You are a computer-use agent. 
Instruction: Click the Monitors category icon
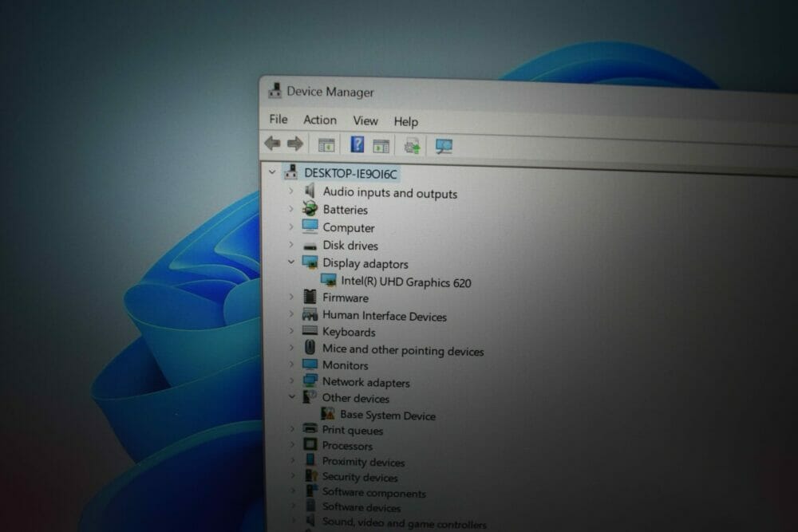click(310, 365)
